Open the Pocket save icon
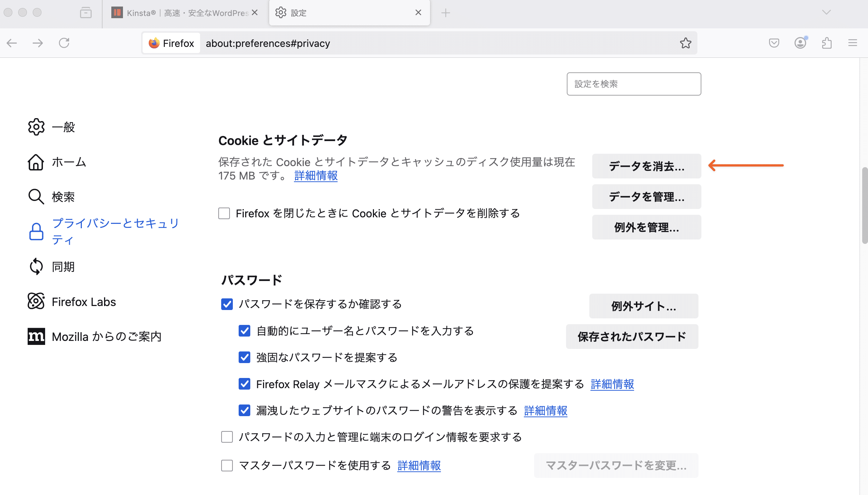The image size is (868, 495). pos(774,43)
